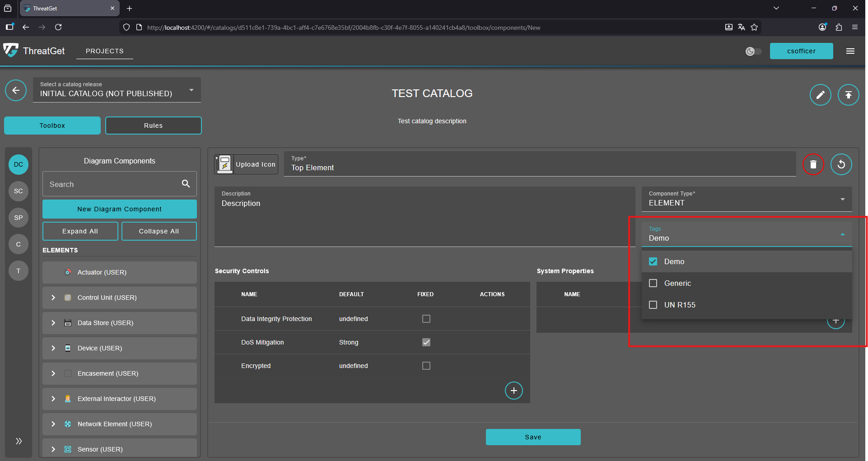Click the search magnifier in Diagram Components
Viewport: 868px width, 461px height.
[x=186, y=184]
